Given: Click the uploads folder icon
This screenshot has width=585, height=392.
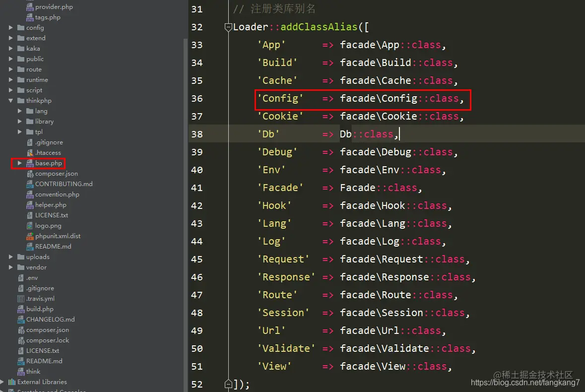Looking at the screenshot, I should [21, 257].
